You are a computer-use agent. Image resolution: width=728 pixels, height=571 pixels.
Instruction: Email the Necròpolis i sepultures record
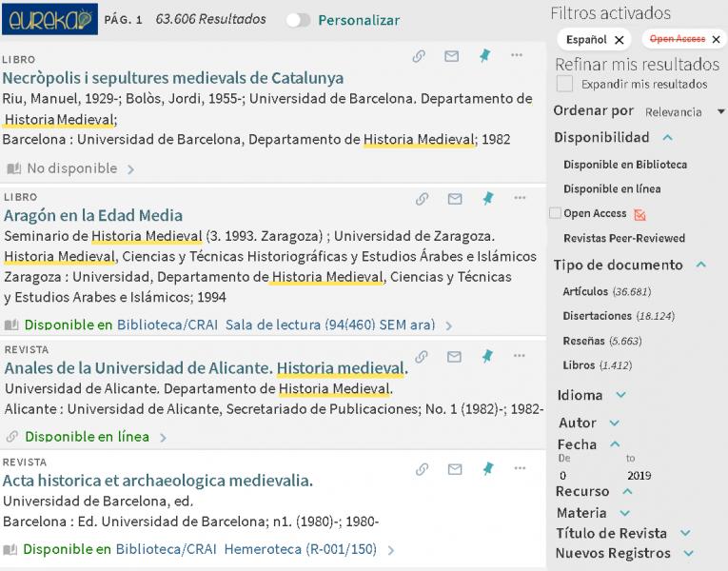point(452,56)
